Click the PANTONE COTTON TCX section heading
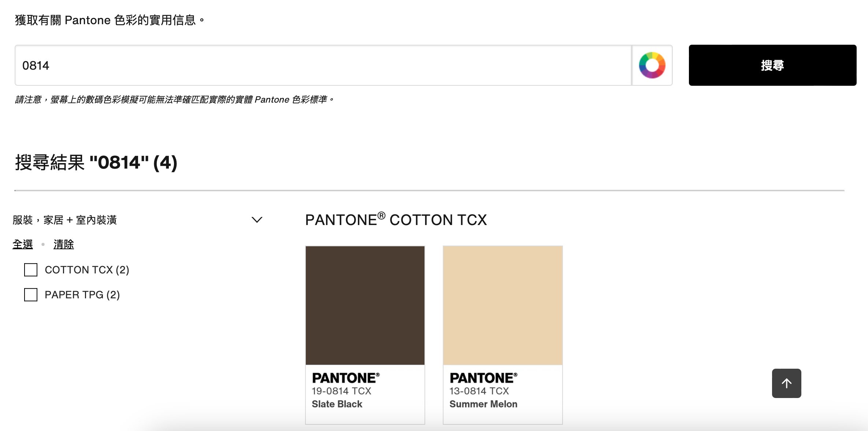This screenshot has width=868, height=431. tap(396, 220)
